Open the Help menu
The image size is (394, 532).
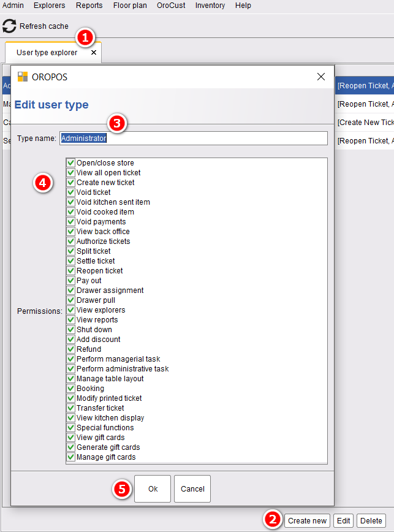point(243,6)
